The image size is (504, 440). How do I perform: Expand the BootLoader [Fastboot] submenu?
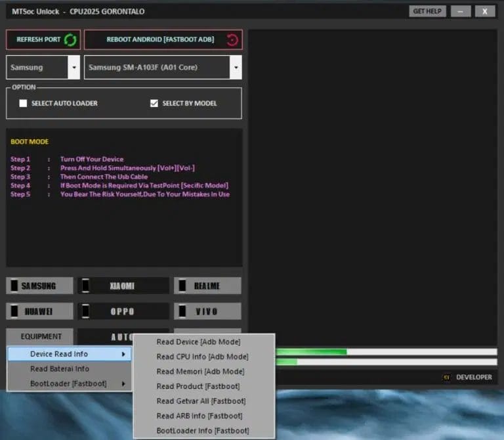pyautogui.click(x=69, y=384)
